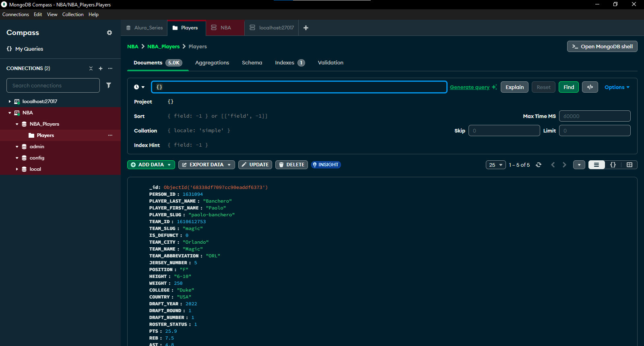Toggle export query to language code button
This screenshot has width=644, height=346.
coord(590,87)
